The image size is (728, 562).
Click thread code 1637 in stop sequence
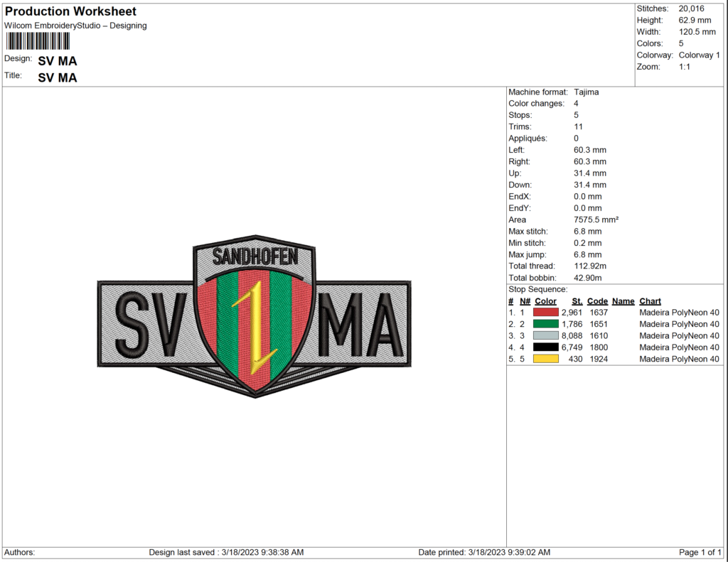599,313
